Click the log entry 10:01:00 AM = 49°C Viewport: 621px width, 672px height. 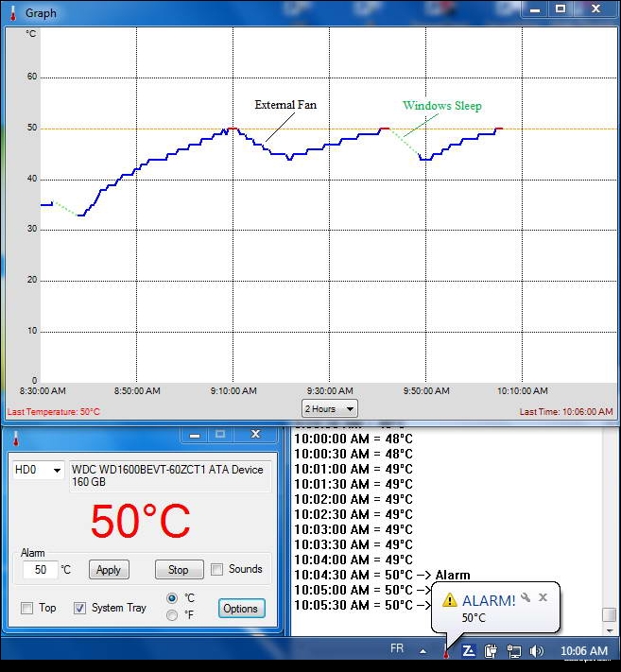click(354, 469)
